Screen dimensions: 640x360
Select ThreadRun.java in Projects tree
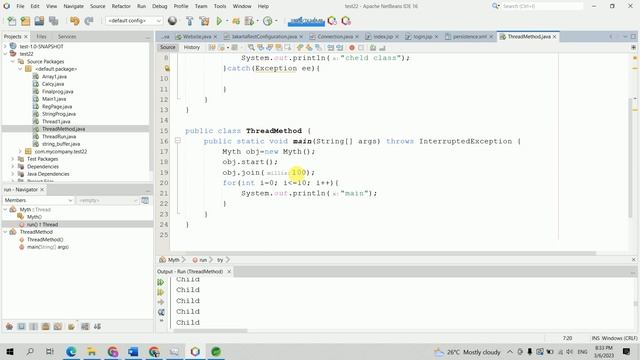59,136
